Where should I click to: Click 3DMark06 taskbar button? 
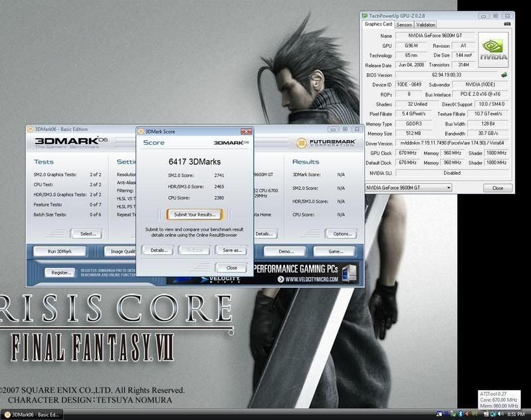(x=32, y=414)
